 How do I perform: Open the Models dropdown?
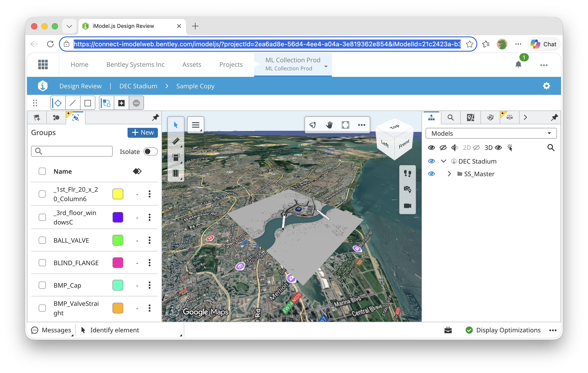[491, 133]
